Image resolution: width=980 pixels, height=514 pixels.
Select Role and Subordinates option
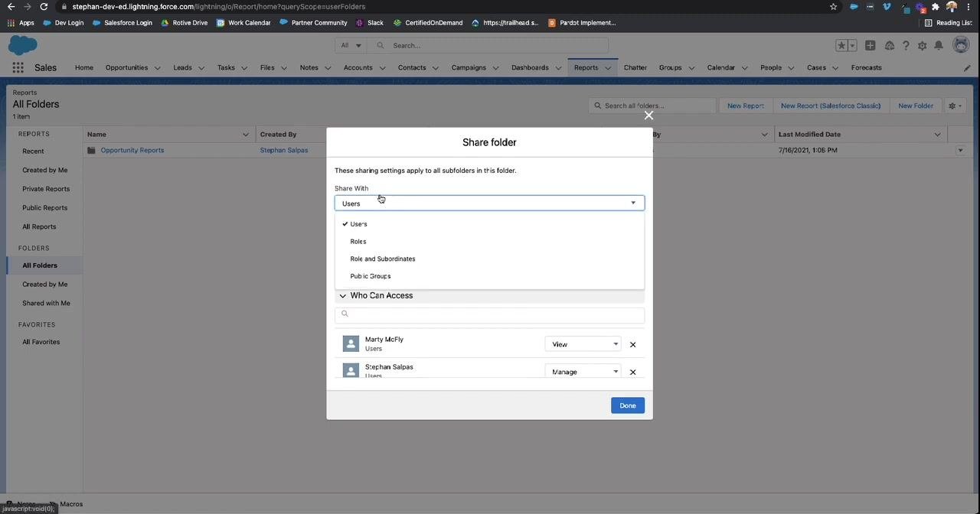point(489,259)
